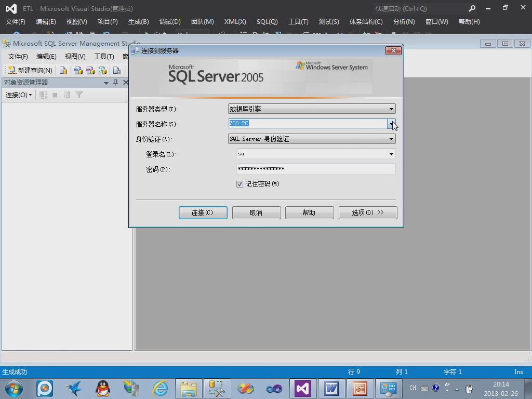Click the Quick Launch search box

pos(419,8)
